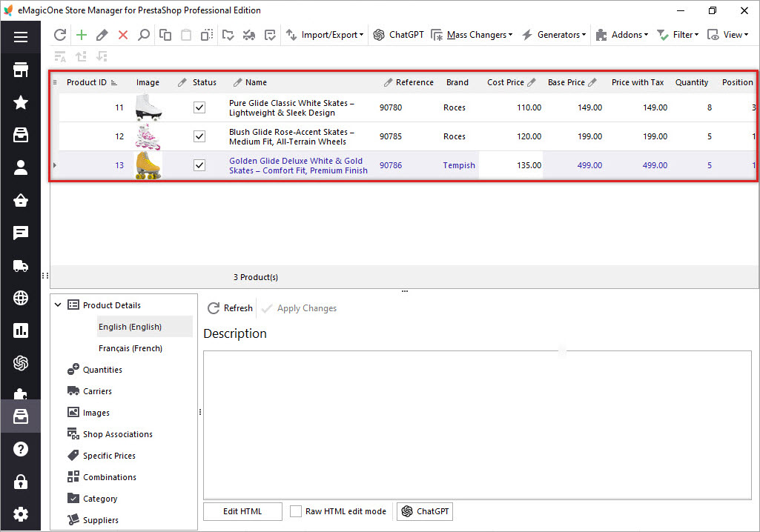Open the View dropdown
The image size is (760, 532).
click(x=727, y=35)
